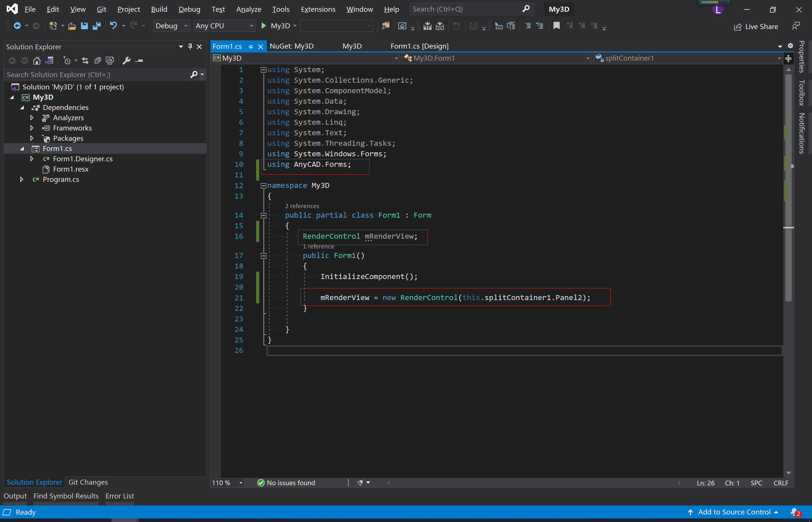812x522 pixels.
Task: Open the Debug configuration dropdown
Action: (x=171, y=26)
